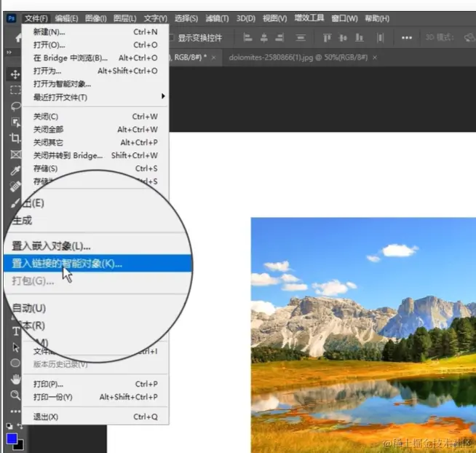Image resolution: width=476 pixels, height=453 pixels.
Task: Click the blue foreground color swatch
Action: (x=12, y=438)
